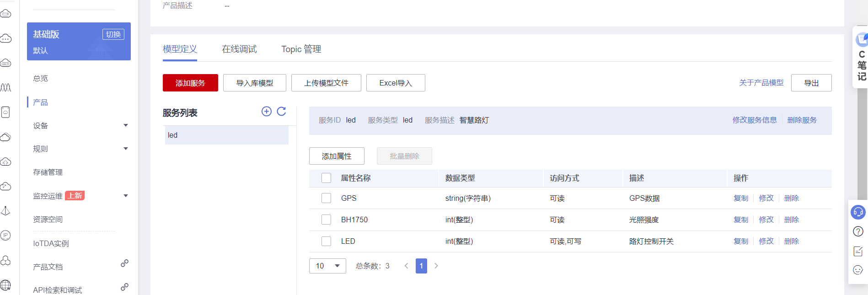This screenshot has height=295, width=868.
Task: Select the BH1750 property checkbox
Action: (x=326, y=220)
